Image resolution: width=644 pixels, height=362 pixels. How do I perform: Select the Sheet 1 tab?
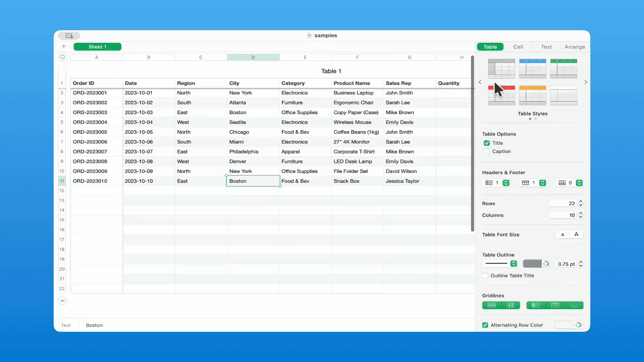pyautogui.click(x=97, y=47)
